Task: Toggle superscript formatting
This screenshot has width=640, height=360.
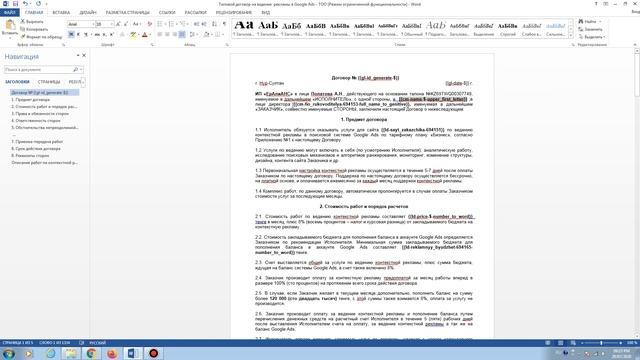Action: point(111,35)
